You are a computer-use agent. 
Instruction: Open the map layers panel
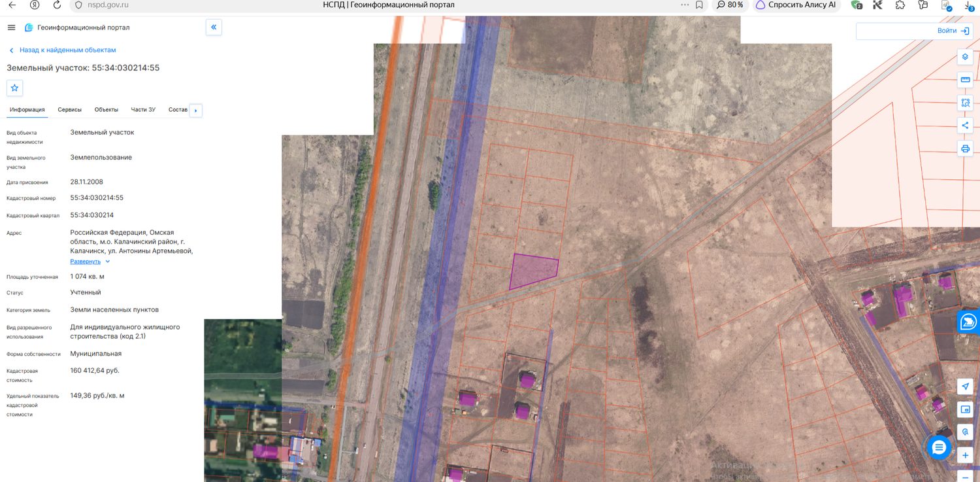coord(965,57)
